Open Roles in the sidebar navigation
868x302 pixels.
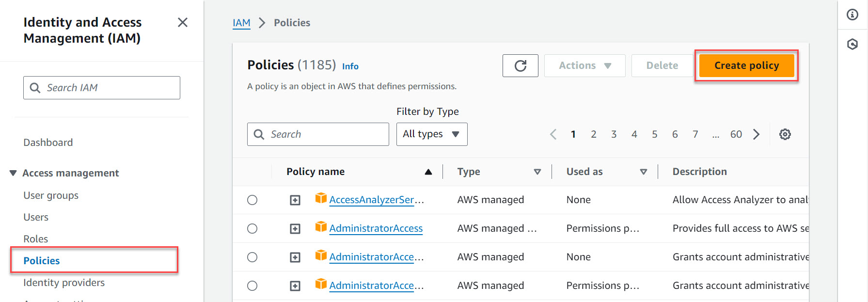(x=36, y=239)
